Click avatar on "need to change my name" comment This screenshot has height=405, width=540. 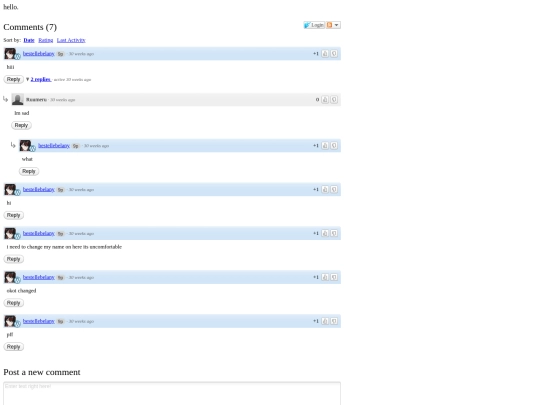[10, 233]
